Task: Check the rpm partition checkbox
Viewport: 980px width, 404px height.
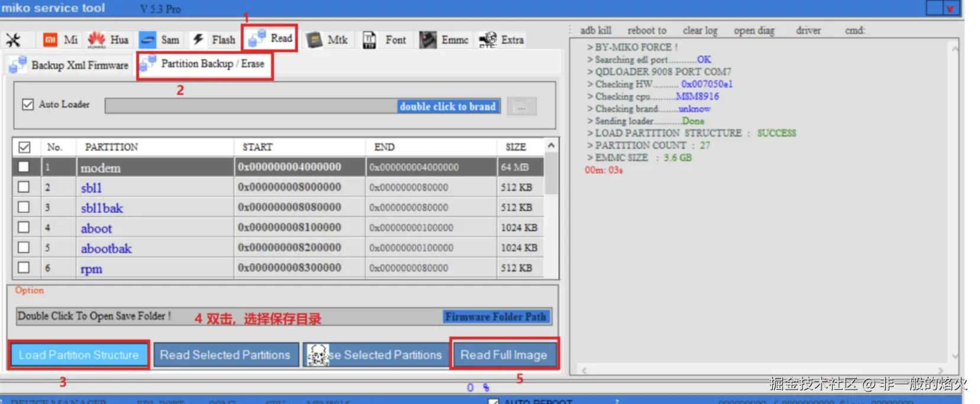Action: [x=24, y=267]
